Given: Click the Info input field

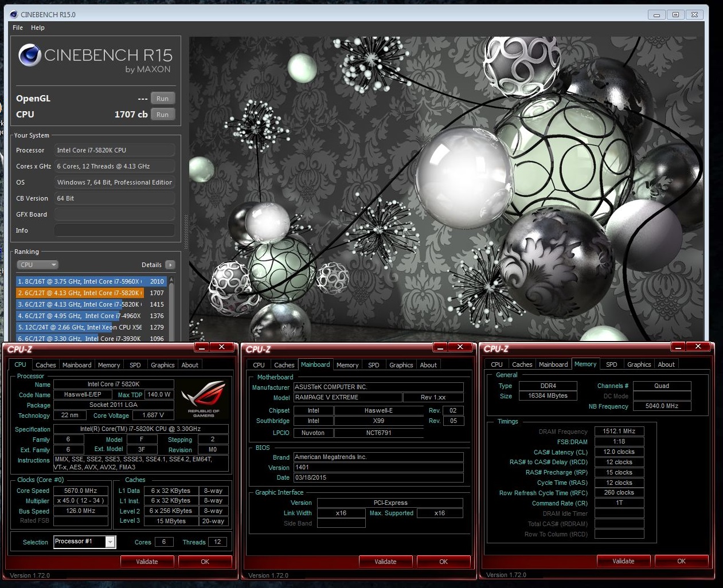Looking at the screenshot, I should pos(115,230).
